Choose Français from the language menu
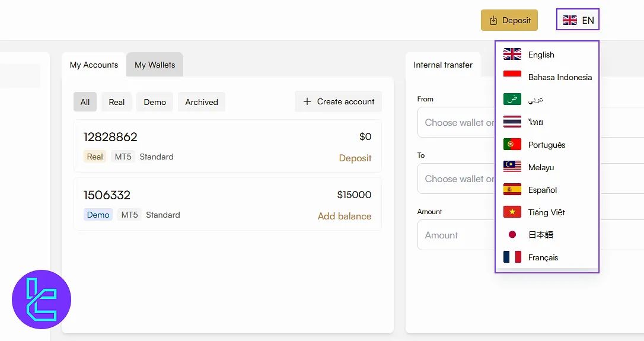This screenshot has width=644, height=341. pos(543,257)
